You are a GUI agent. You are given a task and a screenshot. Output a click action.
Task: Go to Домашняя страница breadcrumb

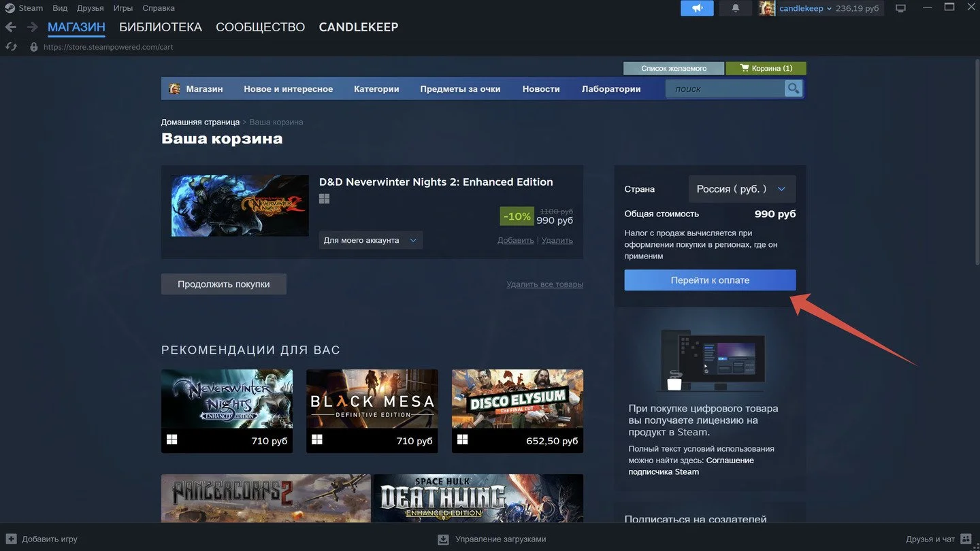point(200,122)
